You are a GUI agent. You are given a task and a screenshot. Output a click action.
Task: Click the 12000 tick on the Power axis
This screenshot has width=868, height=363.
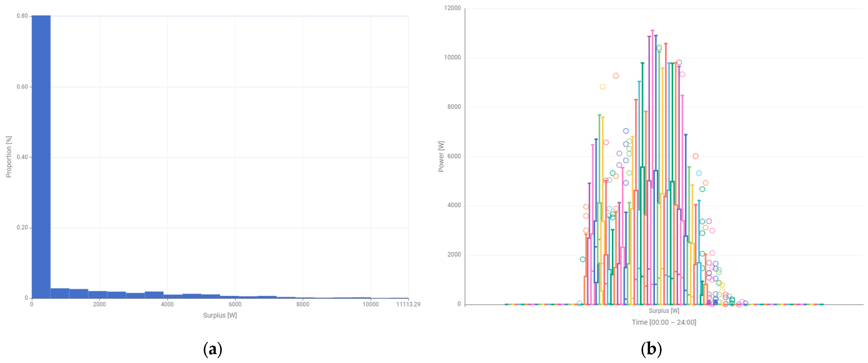point(452,8)
